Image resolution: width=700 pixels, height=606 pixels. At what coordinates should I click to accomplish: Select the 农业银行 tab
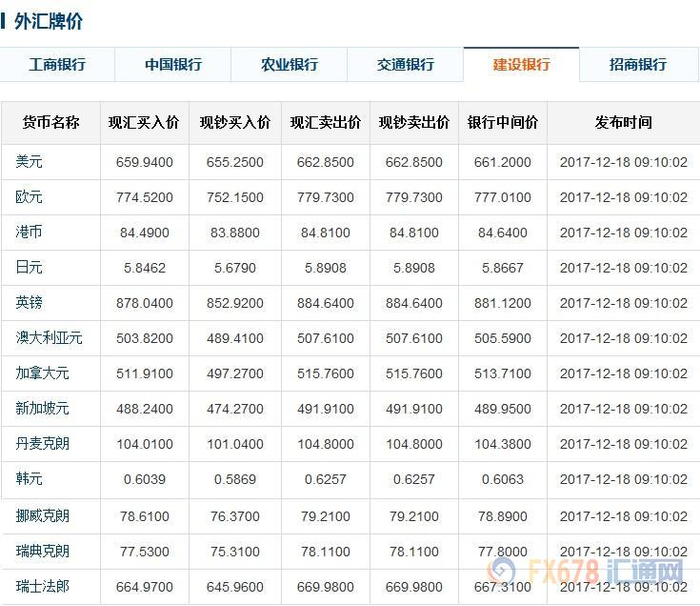coord(289,64)
